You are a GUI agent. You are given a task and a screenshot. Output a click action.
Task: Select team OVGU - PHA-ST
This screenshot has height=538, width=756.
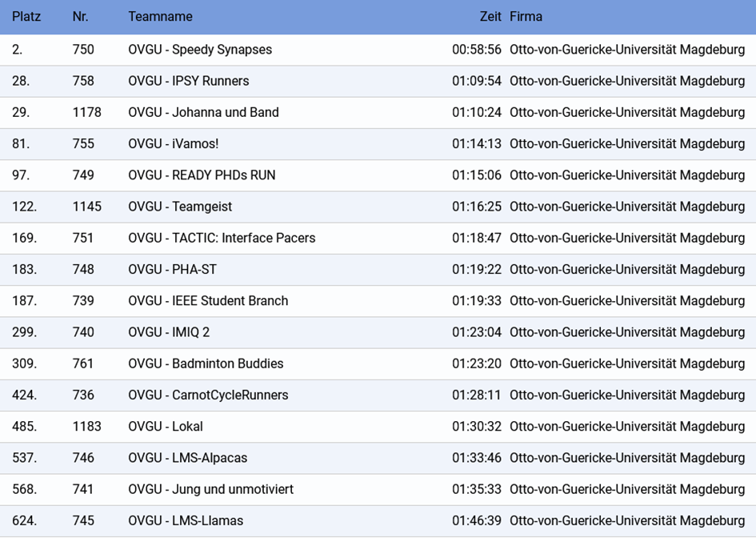pyautogui.click(x=173, y=269)
